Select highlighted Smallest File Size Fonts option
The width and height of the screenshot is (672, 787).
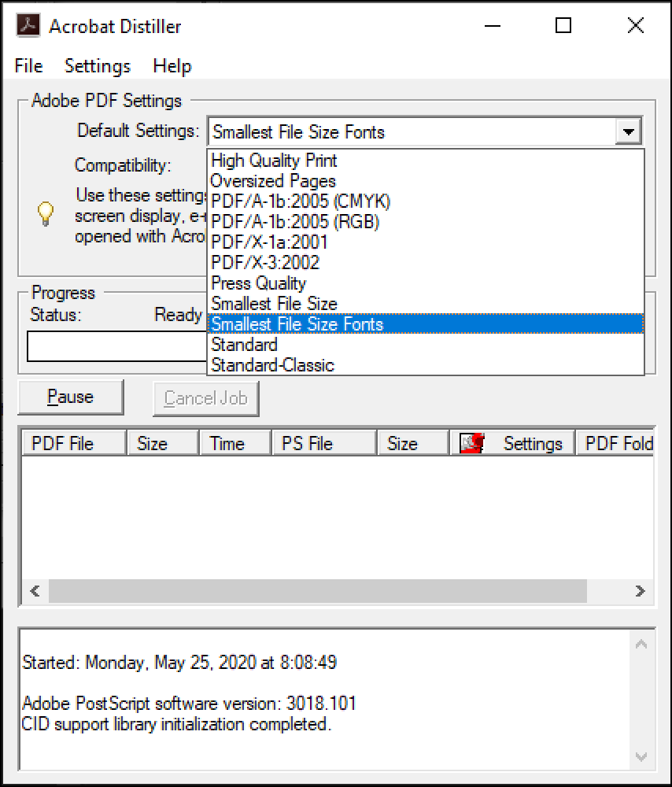(x=426, y=324)
